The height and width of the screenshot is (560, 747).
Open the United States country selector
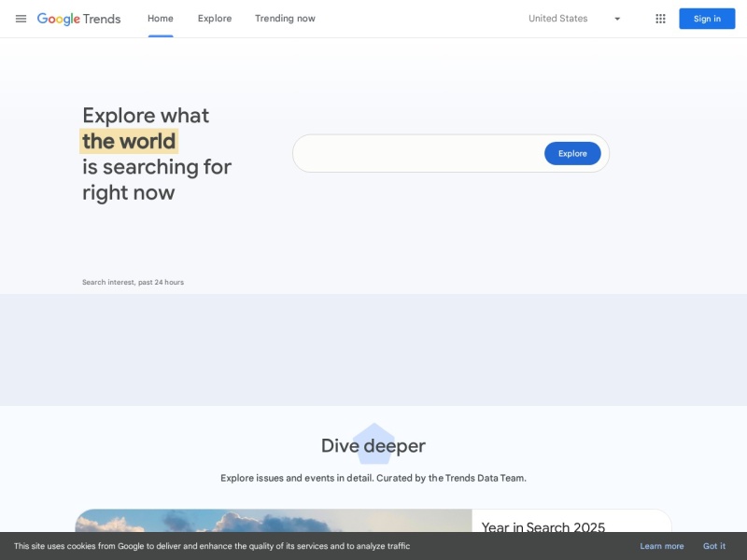(558, 19)
